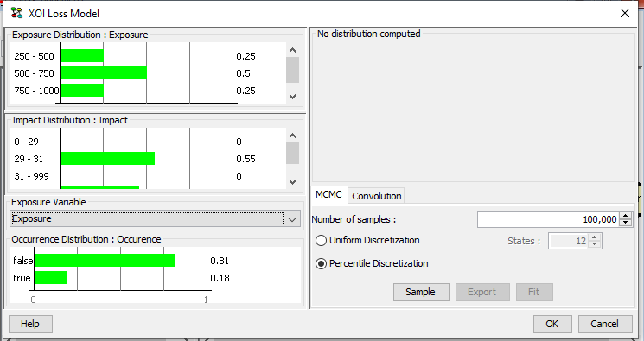Select the 500 - 750 exposure row
This screenshot has width=644, height=341.
[x=148, y=73]
